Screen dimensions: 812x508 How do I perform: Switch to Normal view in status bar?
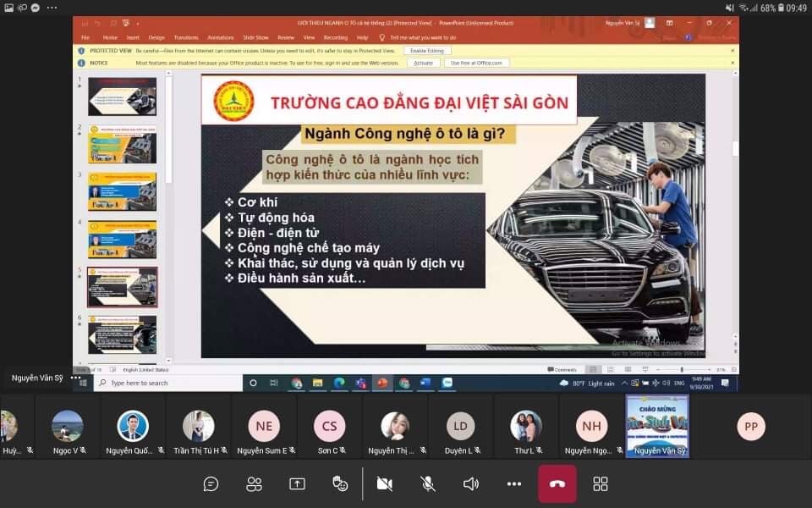(x=593, y=370)
